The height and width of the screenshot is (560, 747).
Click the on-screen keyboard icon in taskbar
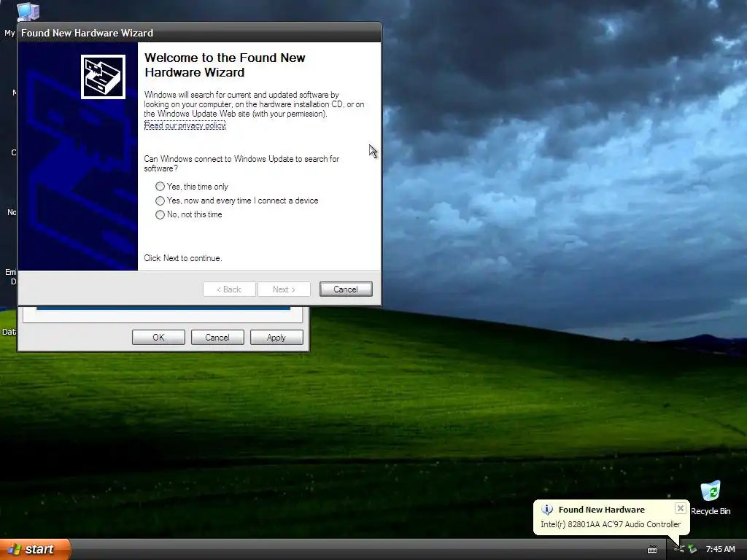tap(652, 550)
